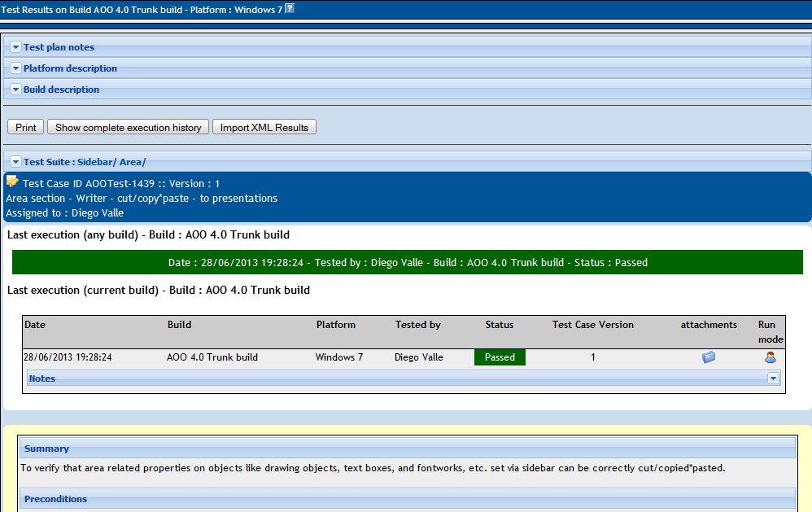Click the Tested by column header
This screenshot has height=512, width=812.
click(418, 325)
